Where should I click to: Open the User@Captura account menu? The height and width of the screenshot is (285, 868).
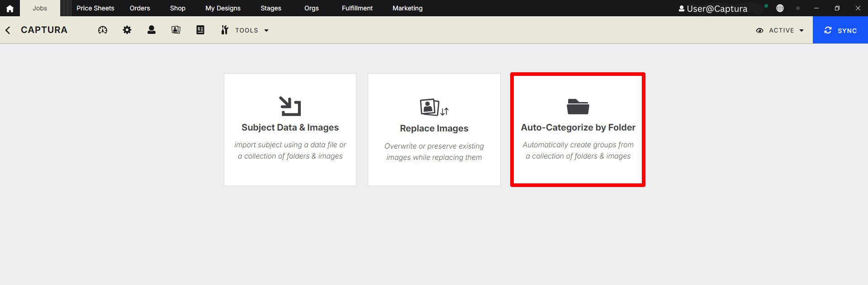713,9
